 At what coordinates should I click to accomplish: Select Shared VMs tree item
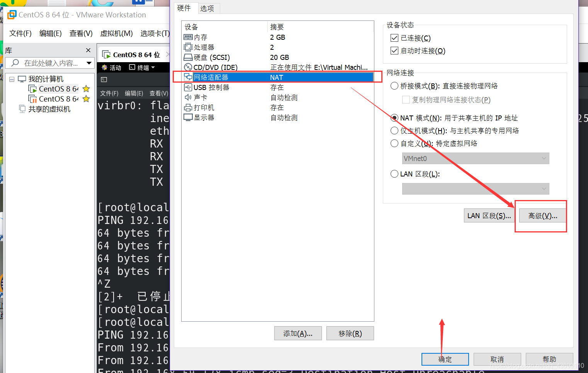[x=49, y=109]
